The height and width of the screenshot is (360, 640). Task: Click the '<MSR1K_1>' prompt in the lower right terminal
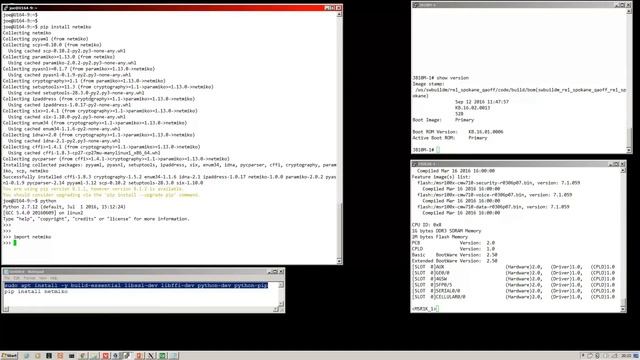coord(424,309)
